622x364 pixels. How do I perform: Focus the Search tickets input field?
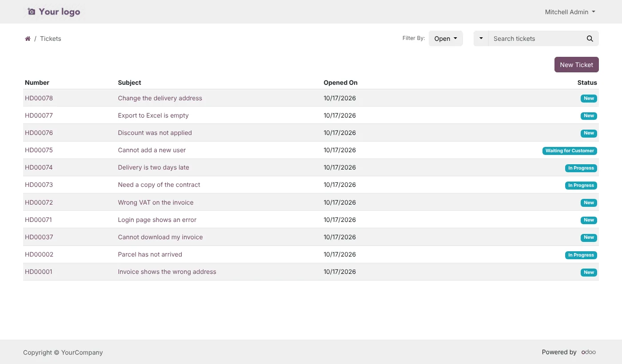pyautogui.click(x=535, y=39)
